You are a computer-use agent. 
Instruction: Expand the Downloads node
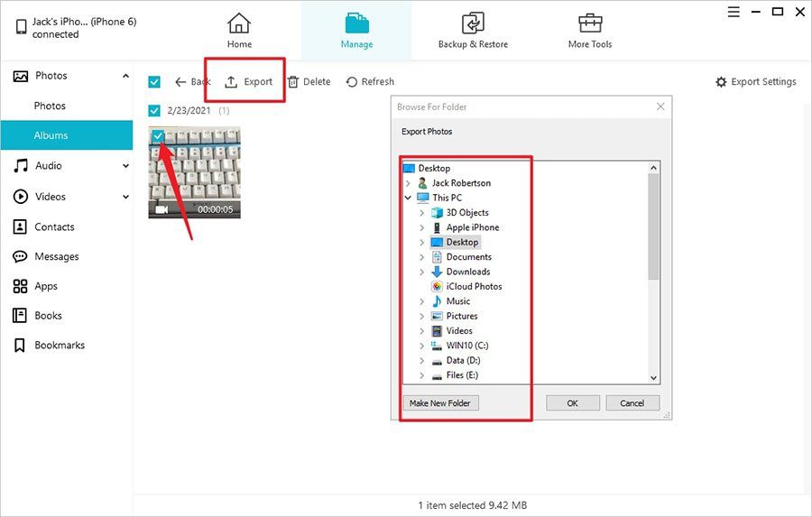[x=421, y=272]
